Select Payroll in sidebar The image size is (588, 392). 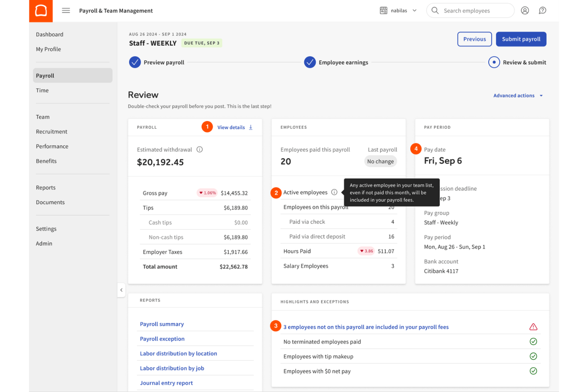[73, 75]
